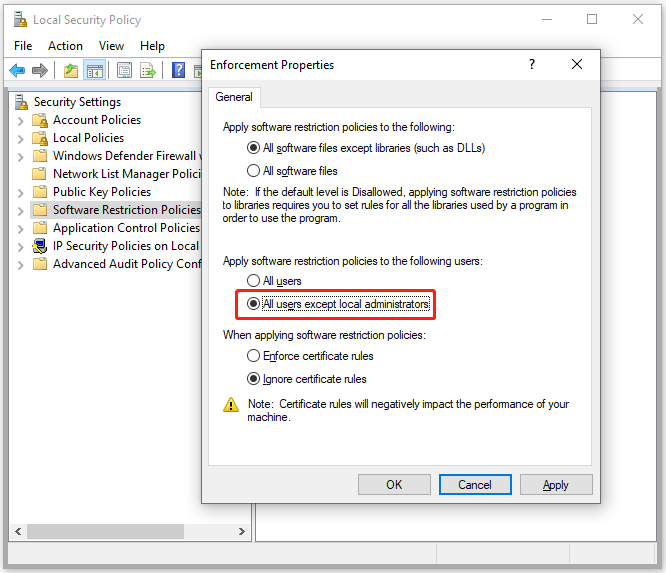Viewport: 666px width, 573px height.
Task: Minimize the Local Security Policy window
Action: (547, 20)
